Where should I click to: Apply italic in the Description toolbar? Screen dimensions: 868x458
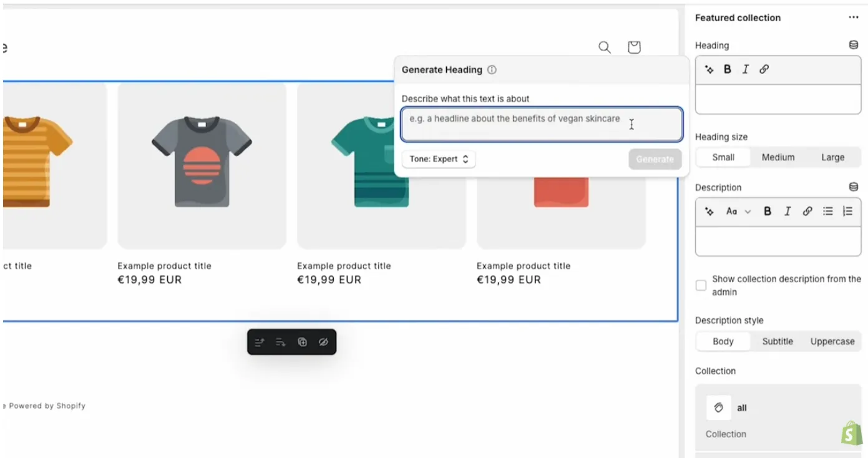(x=788, y=212)
